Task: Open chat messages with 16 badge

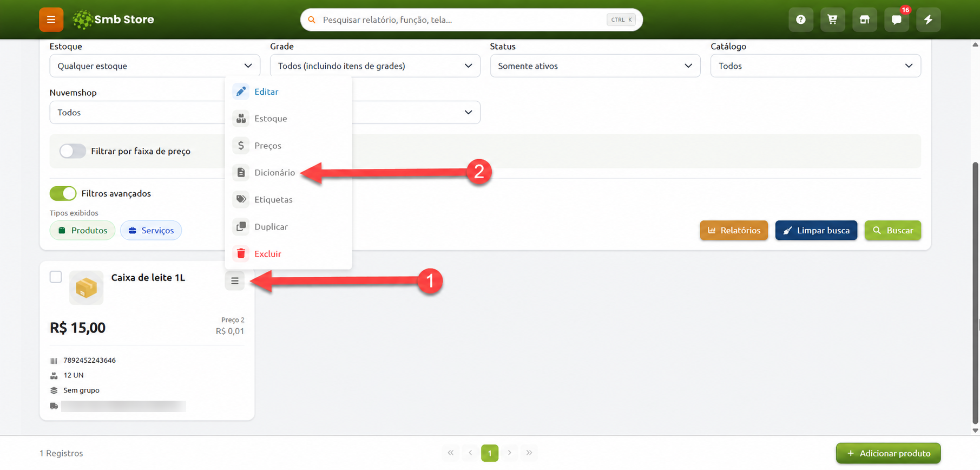Action: click(x=897, y=19)
